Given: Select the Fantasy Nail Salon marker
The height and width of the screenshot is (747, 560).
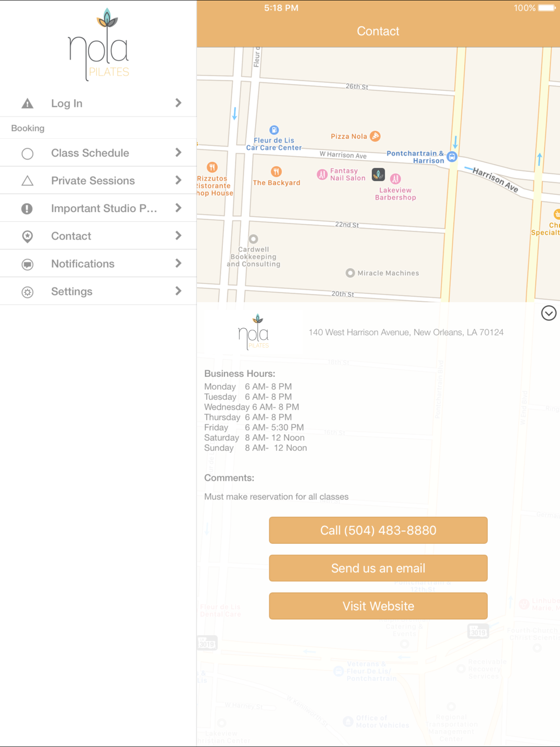Looking at the screenshot, I should (x=322, y=175).
